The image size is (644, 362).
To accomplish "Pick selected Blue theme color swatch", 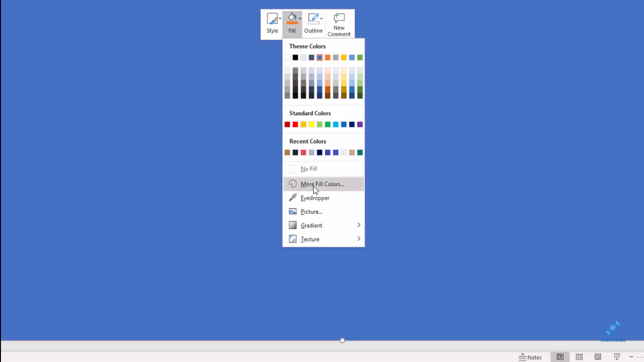I will (320, 58).
